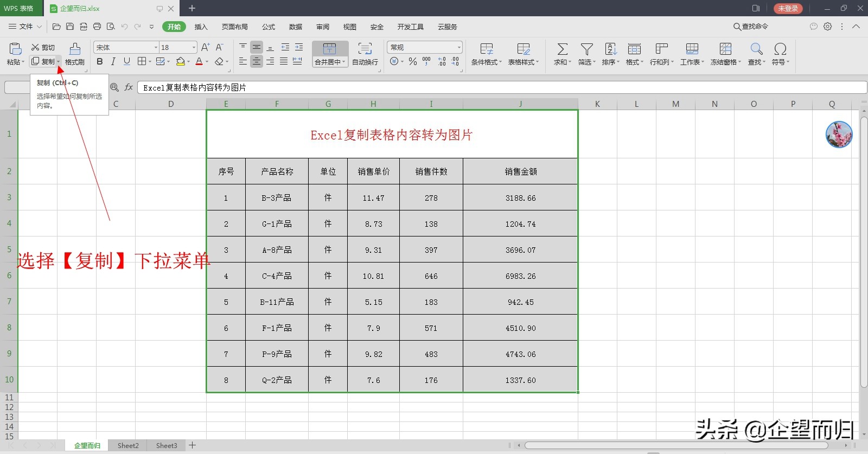Toggle align text right
This screenshot has width=868, height=454.
tap(270, 61)
